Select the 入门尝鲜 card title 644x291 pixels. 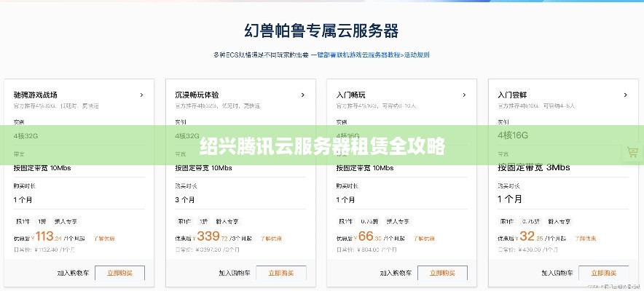(x=512, y=95)
